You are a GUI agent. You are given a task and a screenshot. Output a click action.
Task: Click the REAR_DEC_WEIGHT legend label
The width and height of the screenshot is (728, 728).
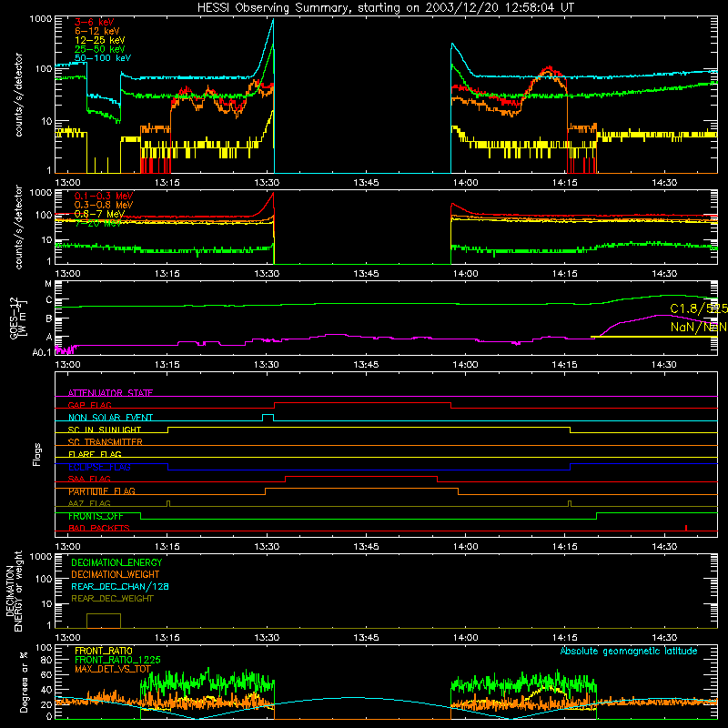tap(112, 599)
